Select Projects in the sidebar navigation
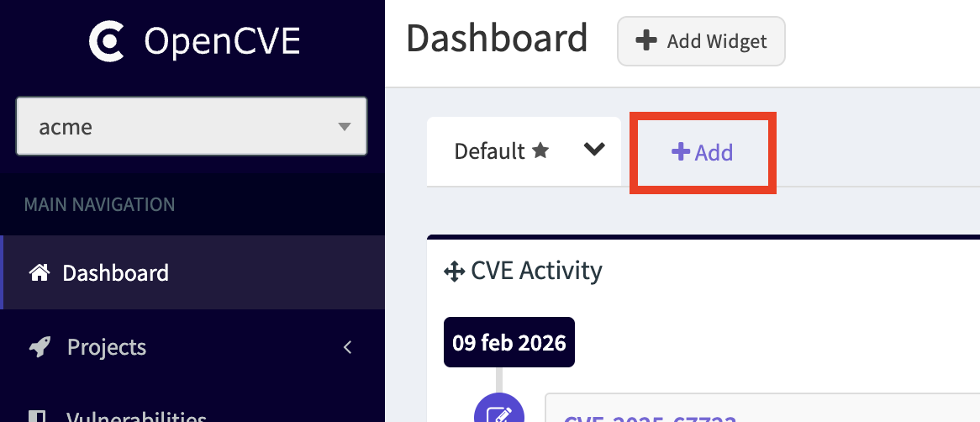This screenshot has width=980, height=422. [x=107, y=347]
